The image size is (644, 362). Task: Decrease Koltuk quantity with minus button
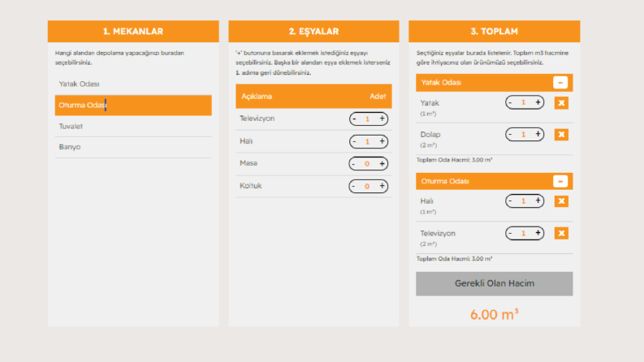point(353,186)
